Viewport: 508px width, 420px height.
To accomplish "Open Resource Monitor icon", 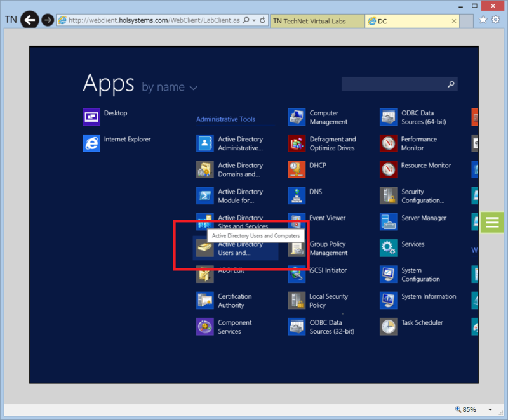I will point(389,169).
